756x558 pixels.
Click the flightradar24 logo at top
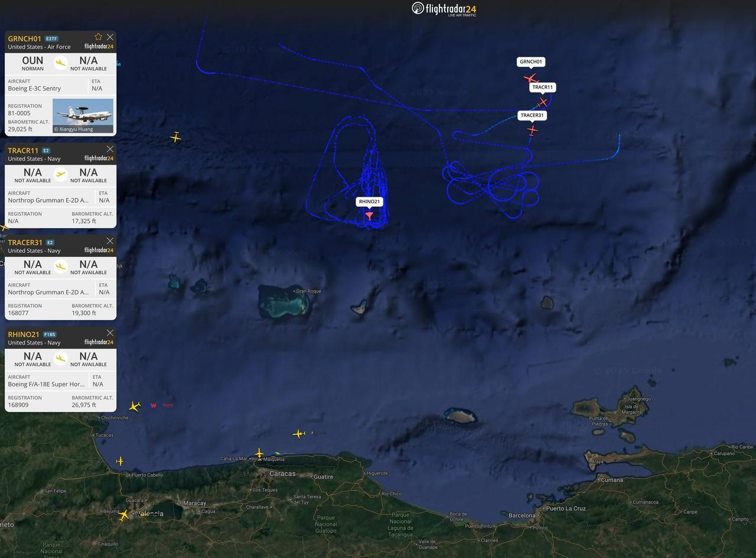tap(444, 9)
